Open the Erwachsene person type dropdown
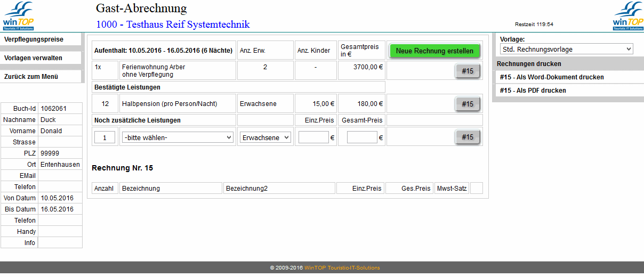 pos(265,137)
